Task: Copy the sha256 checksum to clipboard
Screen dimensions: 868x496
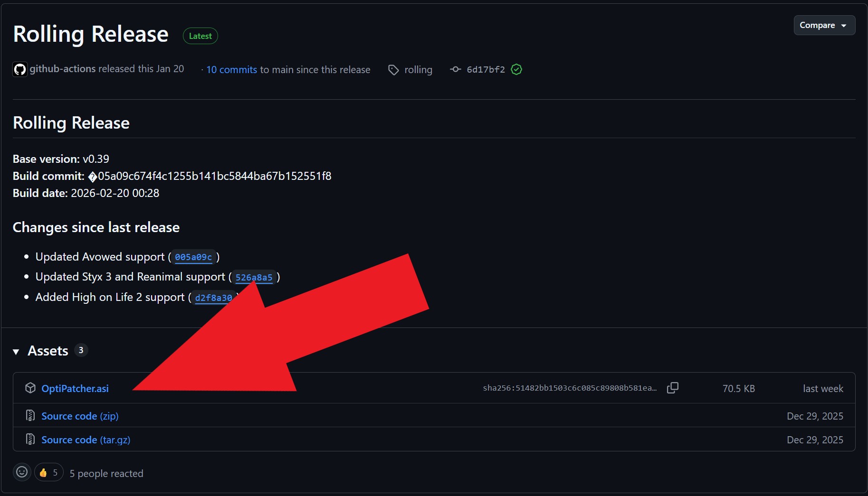Action: (x=672, y=388)
